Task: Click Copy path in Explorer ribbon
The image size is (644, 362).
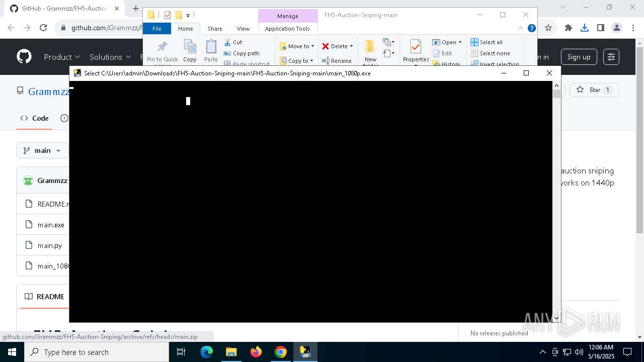Action: pyautogui.click(x=242, y=53)
